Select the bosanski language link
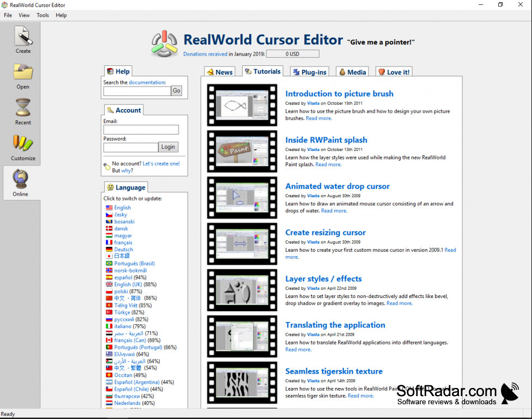This screenshot has width=532, height=419. coord(124,222)
